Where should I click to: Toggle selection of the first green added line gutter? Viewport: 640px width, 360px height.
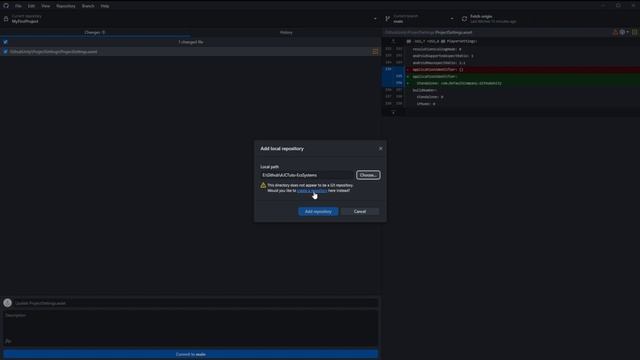pyautogui.click(x=393, y=76)
